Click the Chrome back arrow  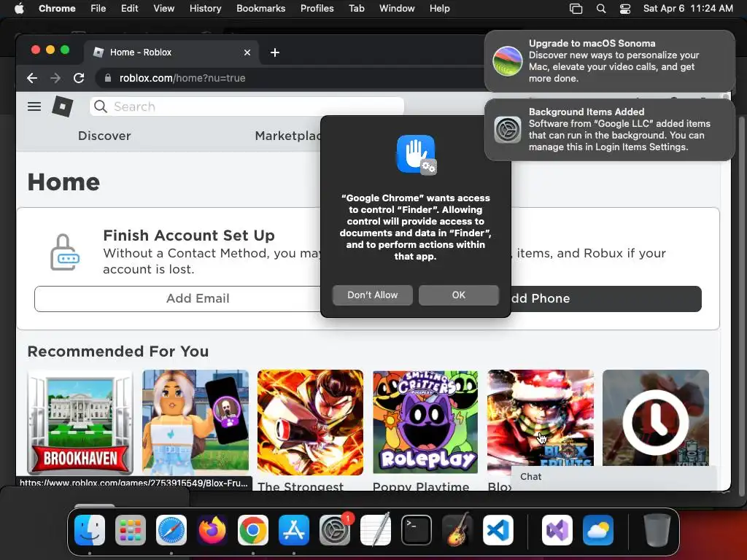32,78
